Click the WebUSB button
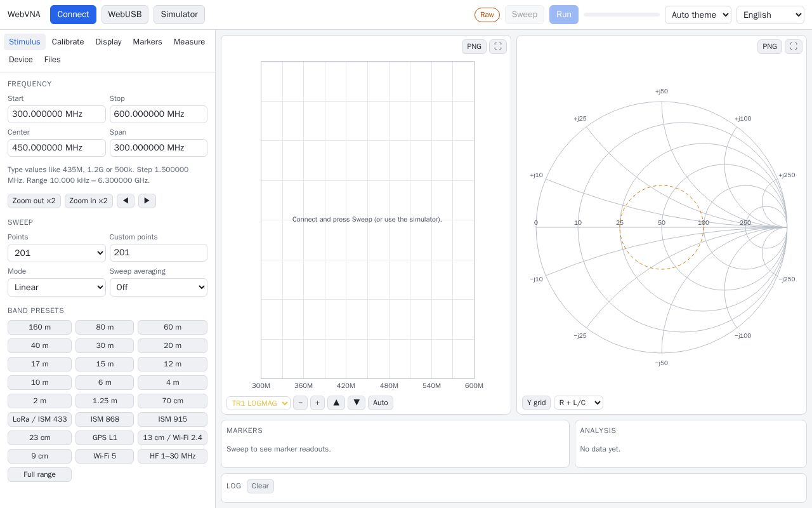Viewport: 812px width, 508px height. point(125,15)
